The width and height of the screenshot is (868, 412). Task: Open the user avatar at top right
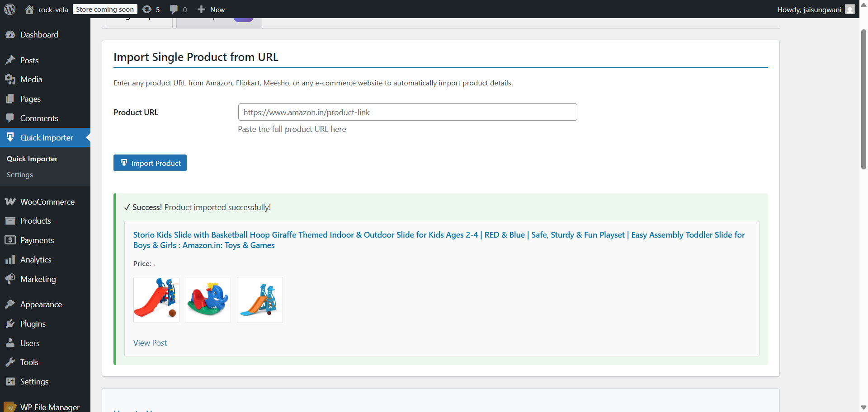(x=850, y=9)
